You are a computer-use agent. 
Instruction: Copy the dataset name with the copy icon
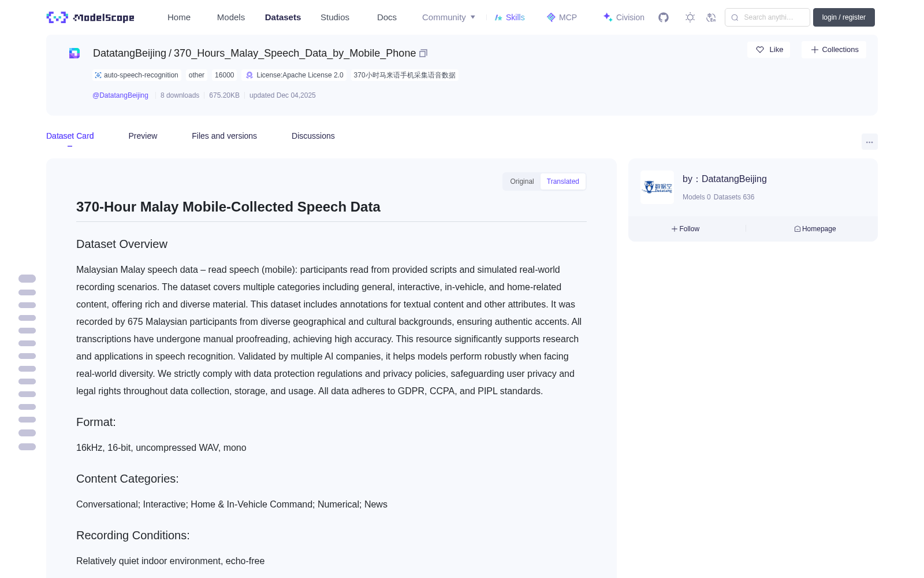[423, 53]
